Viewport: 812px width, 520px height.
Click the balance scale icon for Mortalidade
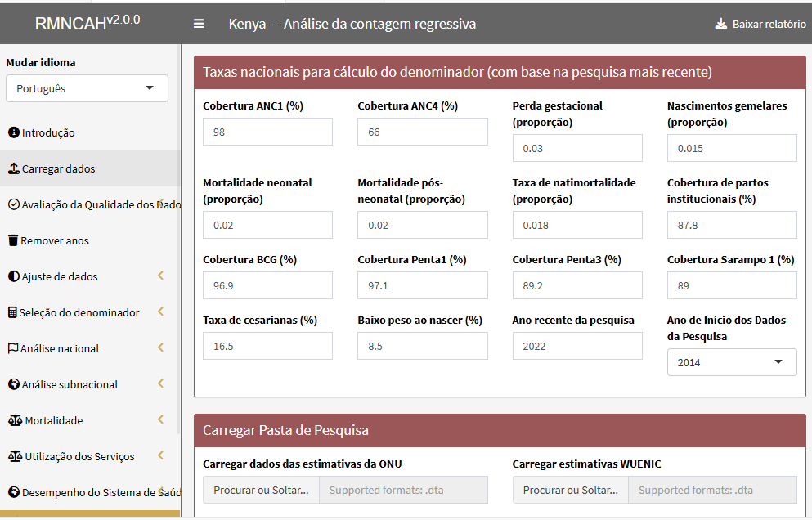pos(16,420)
